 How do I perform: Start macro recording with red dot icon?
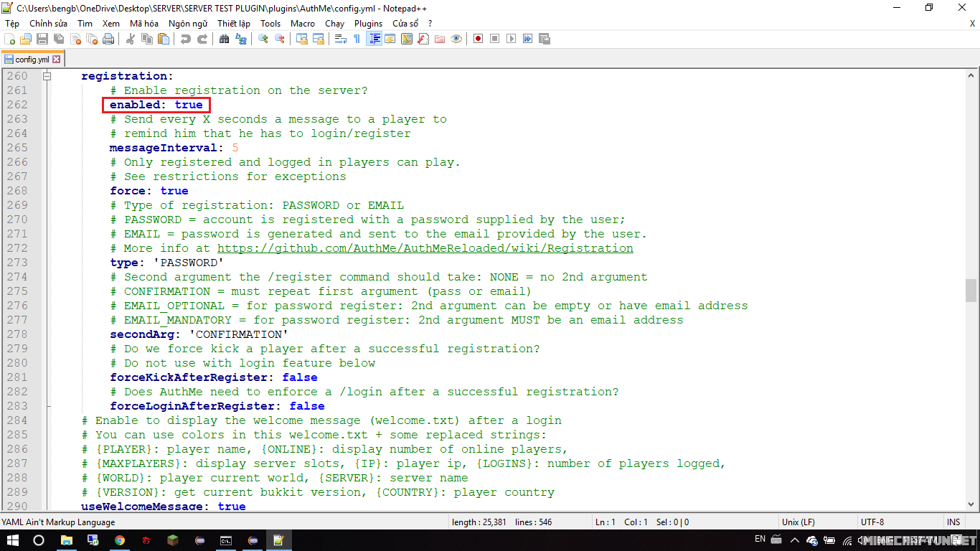click(479, 39)
